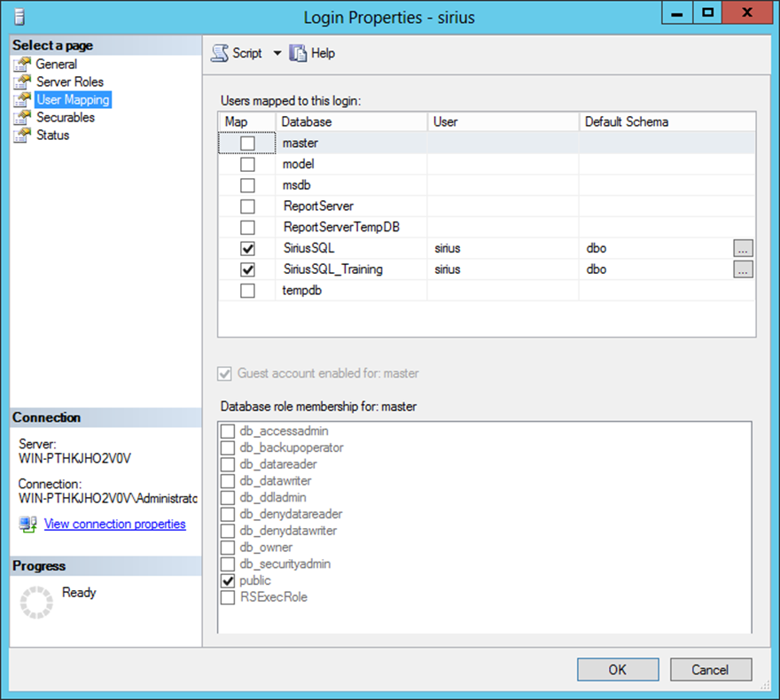The height and width of the screenshot is (700, 780).
Task: Check the map box for msdb
Action: point(248,185)
